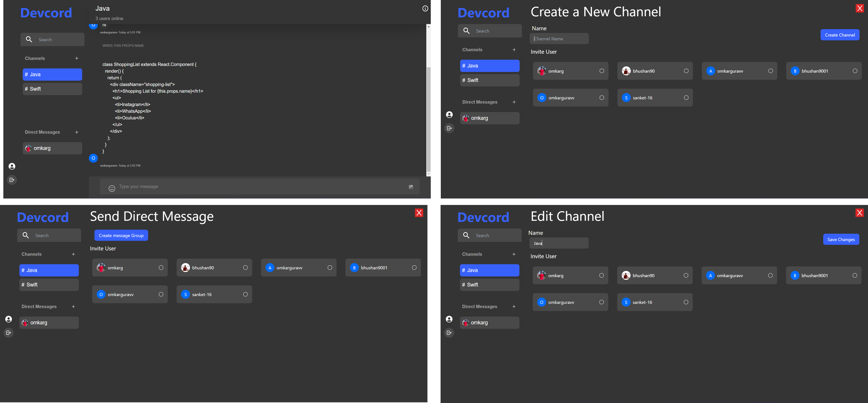Viewport: 868px width, 403px height.
Task: Click the image attach icon in message box
Action: (x=411, y=187)
